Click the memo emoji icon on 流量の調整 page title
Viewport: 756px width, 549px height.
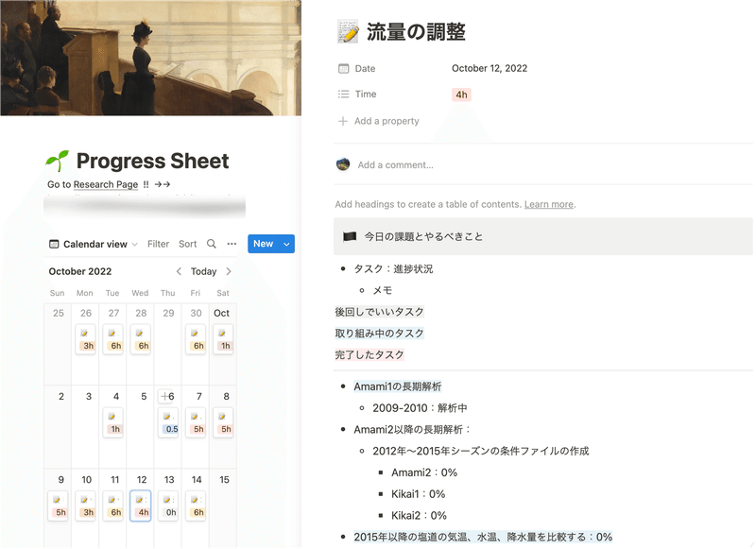tap(346, 31)
